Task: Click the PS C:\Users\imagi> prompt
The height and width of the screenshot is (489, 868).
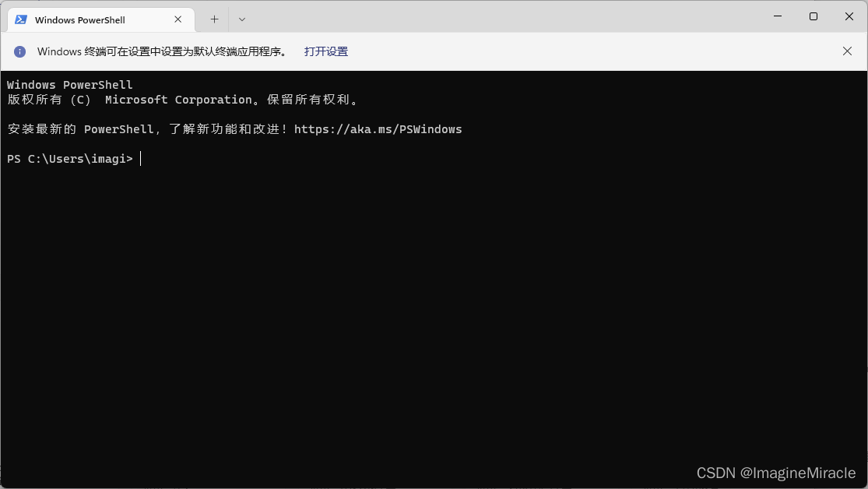Action: point(70,159)
